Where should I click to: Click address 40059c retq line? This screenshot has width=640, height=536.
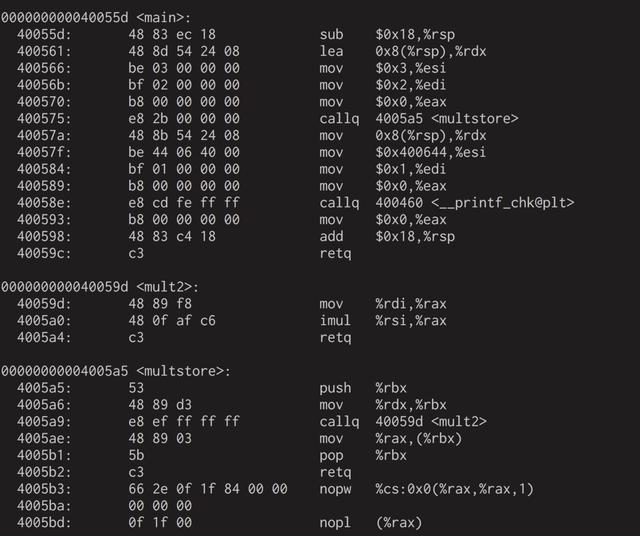(x=184, y=253)
